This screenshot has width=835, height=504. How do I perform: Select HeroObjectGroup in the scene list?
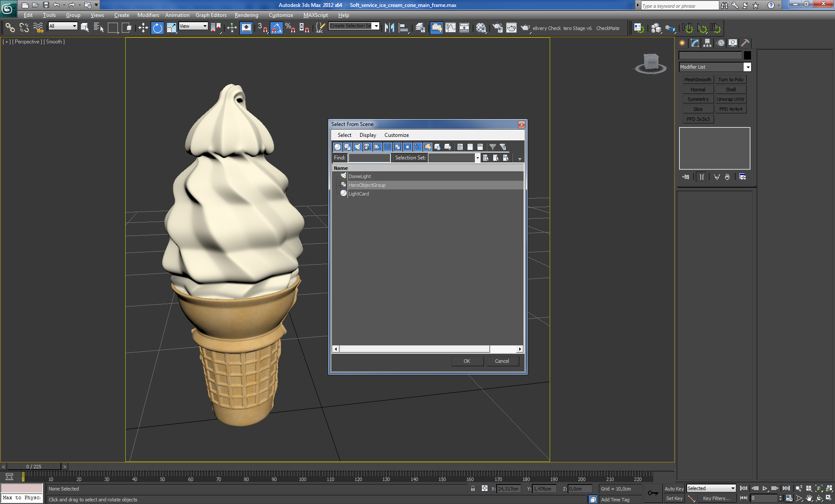point(367,185)
